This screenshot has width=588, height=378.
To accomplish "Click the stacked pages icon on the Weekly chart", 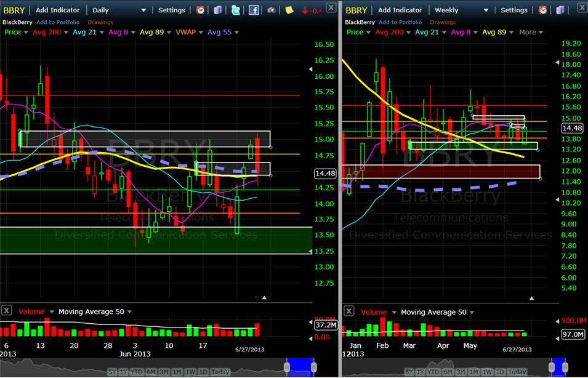I will tap(560, 10).
